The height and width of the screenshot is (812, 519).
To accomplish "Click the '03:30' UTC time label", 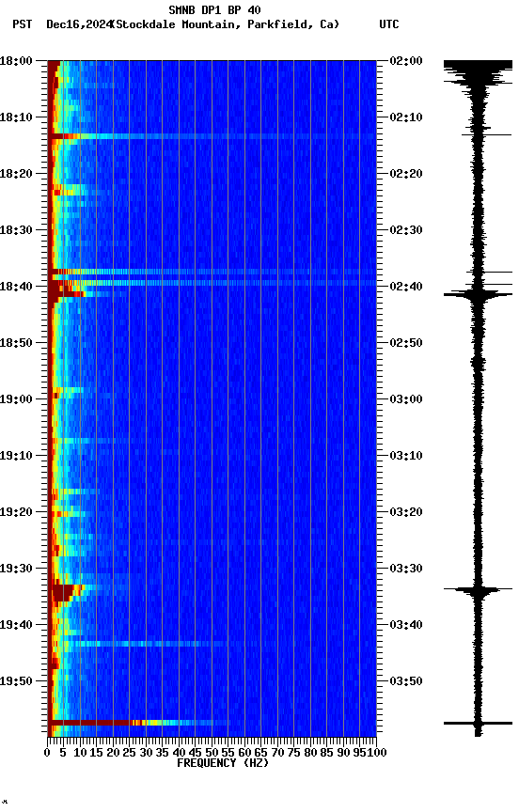I will click(x=406, y=570).
